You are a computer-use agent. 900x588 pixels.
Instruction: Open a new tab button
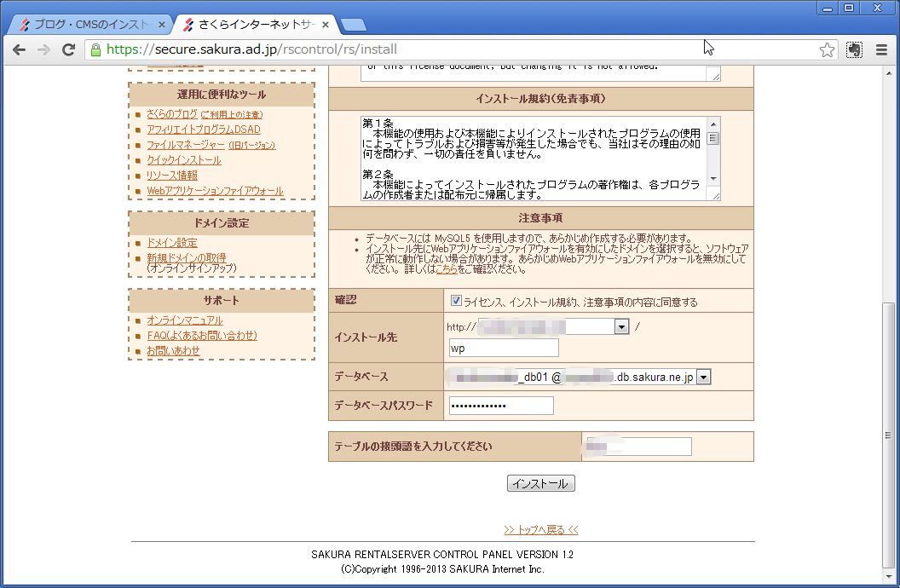click(x=353, y=25)
